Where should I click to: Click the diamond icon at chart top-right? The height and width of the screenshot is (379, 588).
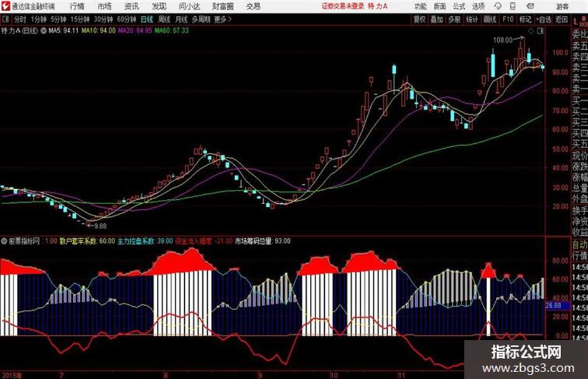click(x=531, y=31)
